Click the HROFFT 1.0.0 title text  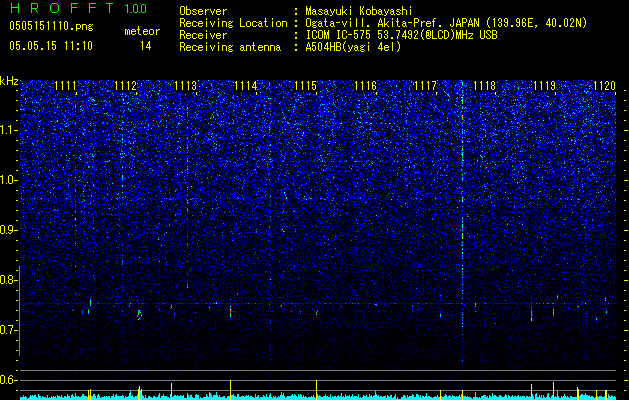[78, 8]
